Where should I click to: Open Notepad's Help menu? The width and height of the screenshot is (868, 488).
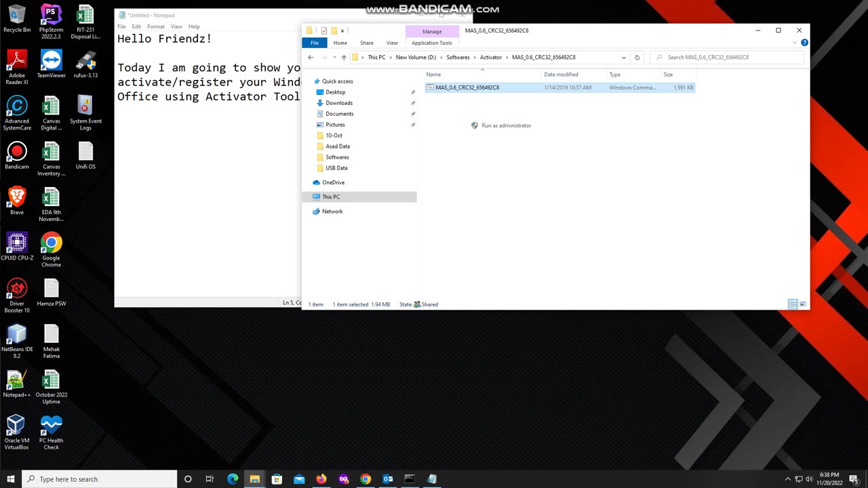(x=194, y=26)
